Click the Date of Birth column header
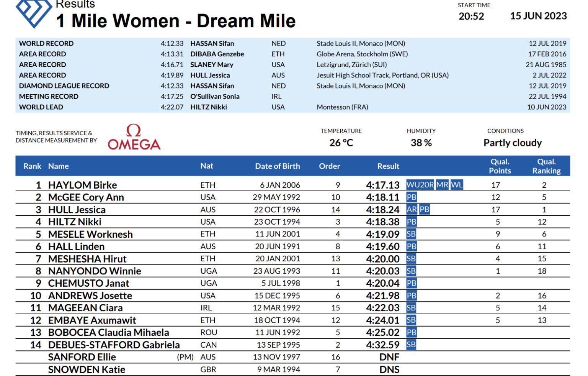The height and width of the screenshot is (376, 588). [278, 166]
